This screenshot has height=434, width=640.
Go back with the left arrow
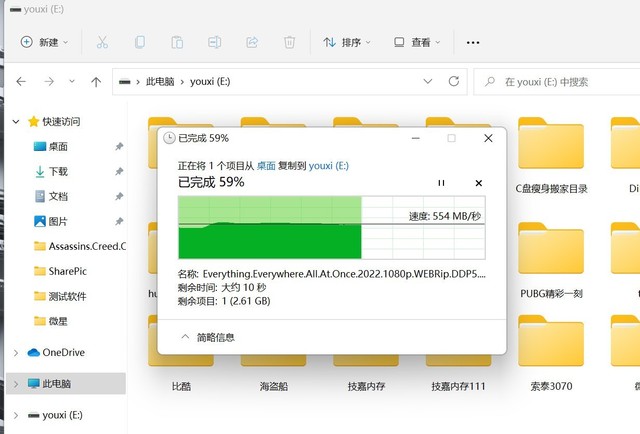pyautogui.click(x=21, y=82)
